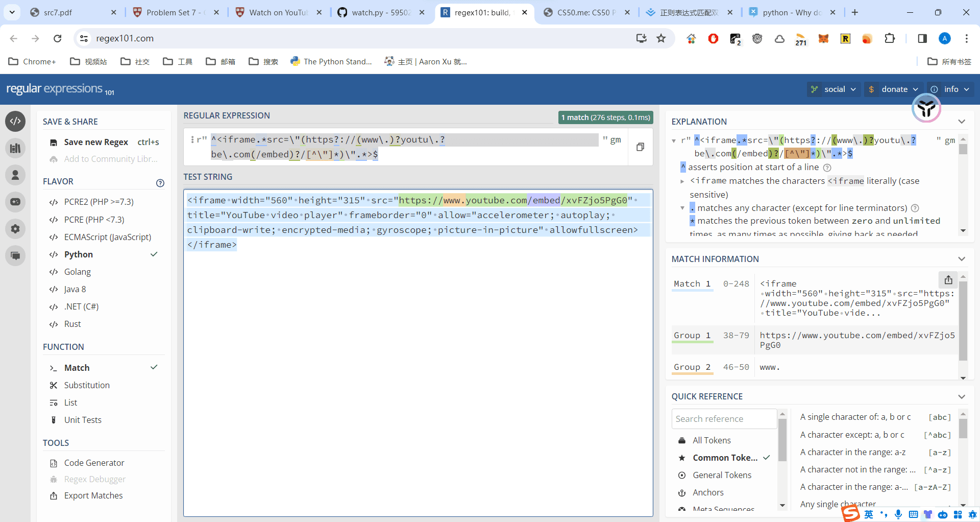Open the community library sidebar icon
980x522 pixels.
(x=15, y=148)
